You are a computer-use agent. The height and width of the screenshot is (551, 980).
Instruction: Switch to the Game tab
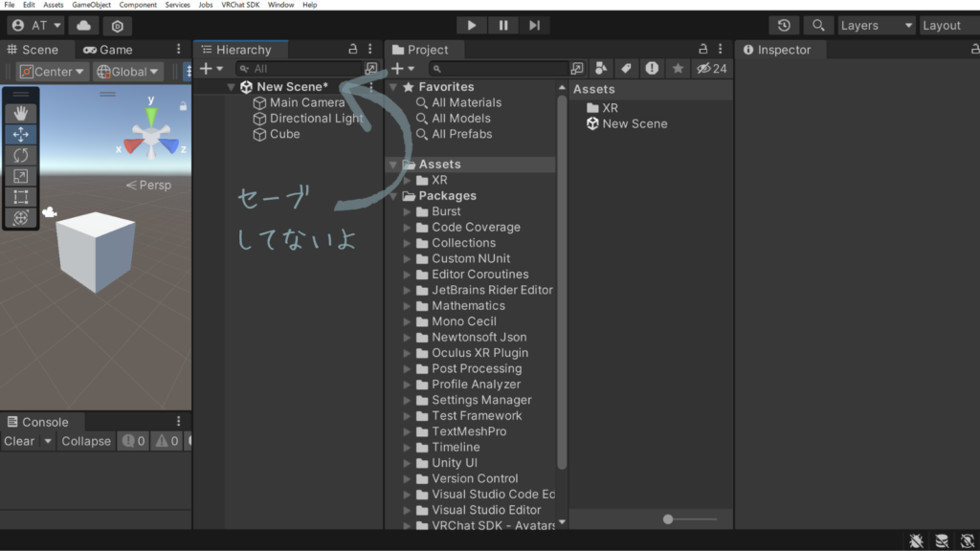[x=107, y=50]
